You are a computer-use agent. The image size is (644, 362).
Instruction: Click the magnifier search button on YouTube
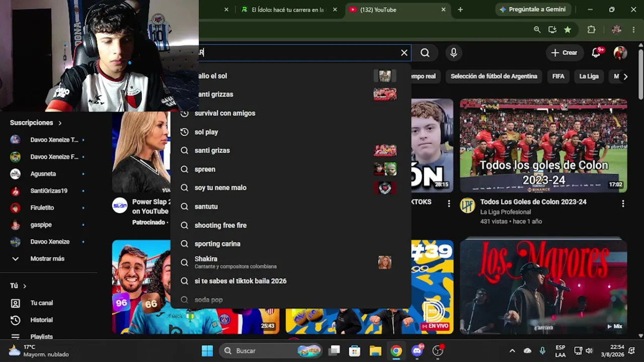425,53
